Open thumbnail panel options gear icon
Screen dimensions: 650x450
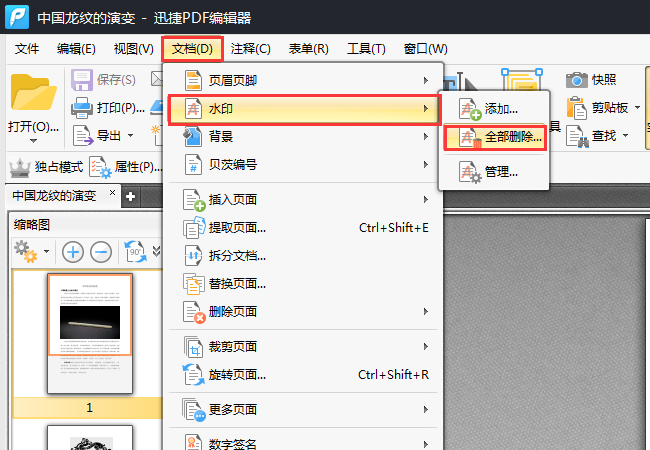pos(26,252)
